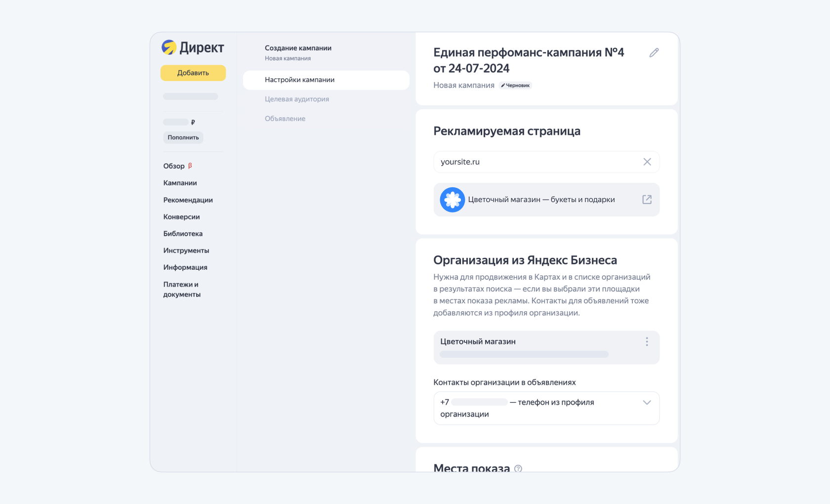Click the advertised page URL input
This screenshot has width=830, height=504.
coord(546,162)
